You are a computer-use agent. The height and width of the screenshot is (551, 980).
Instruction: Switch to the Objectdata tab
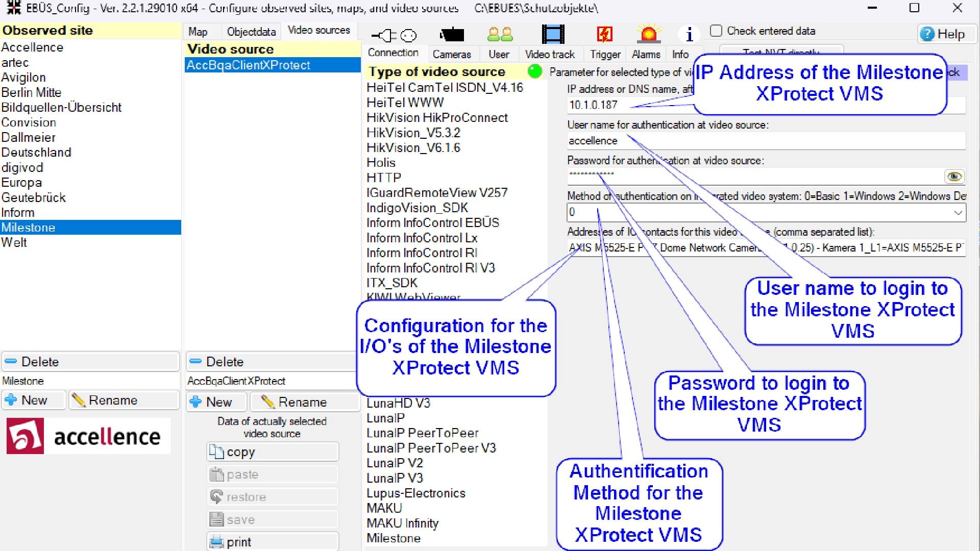point(251,32)
